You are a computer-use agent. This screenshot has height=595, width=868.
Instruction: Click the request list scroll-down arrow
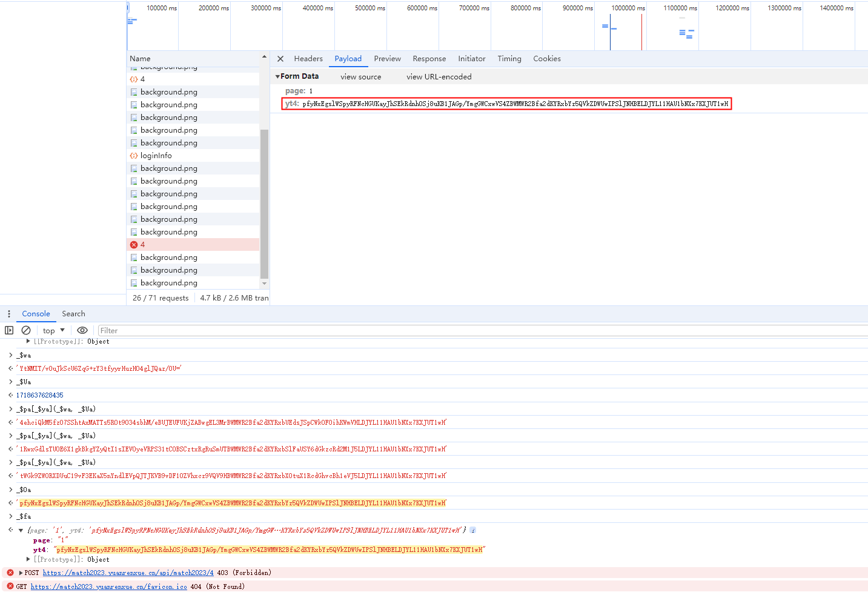264,284
